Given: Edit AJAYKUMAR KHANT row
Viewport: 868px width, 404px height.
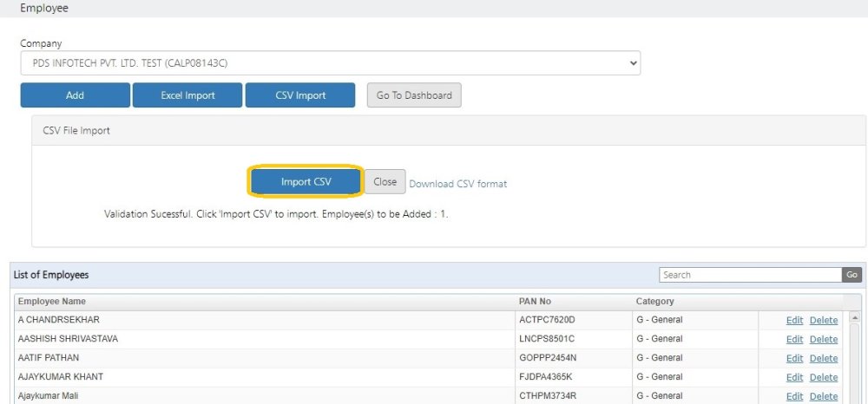Looking at the screenshot, I should coord(794,377).
